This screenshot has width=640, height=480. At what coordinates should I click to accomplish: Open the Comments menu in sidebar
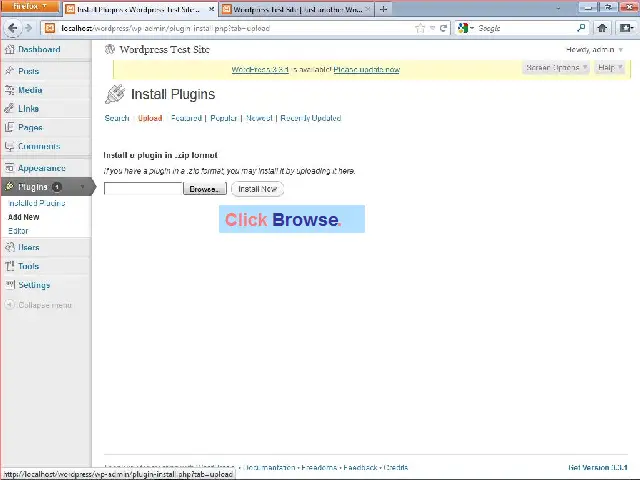click(x=39, y=146)
